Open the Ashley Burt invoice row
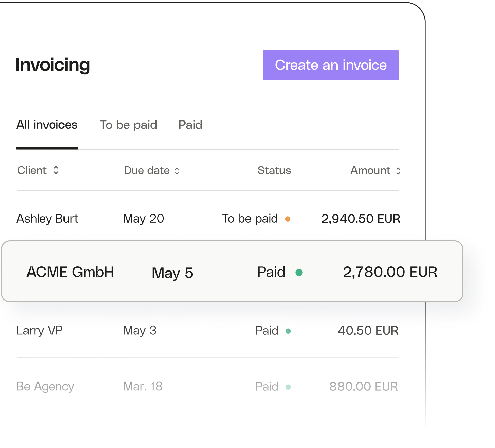The height and width of the screenshot is (448, 495). tap(208, 219)
